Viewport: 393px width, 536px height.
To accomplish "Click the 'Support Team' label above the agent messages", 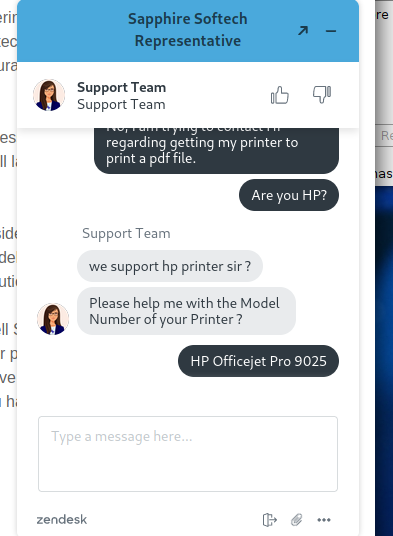I will tap(126, 233).
